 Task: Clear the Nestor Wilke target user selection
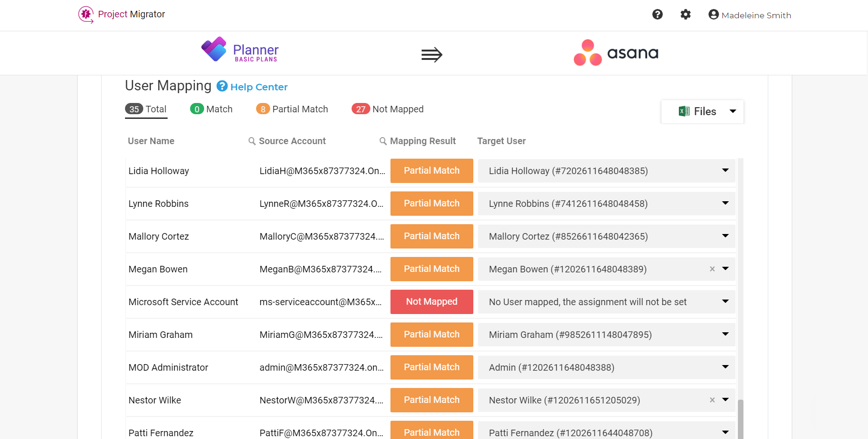(x=712, y=400)
